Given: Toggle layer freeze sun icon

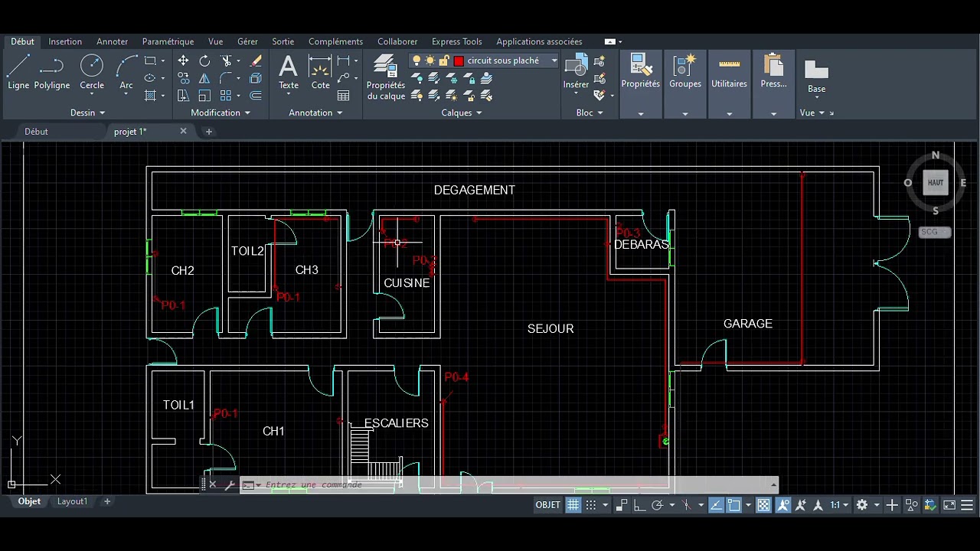Looking at the screenshot, I should (430, 60).
